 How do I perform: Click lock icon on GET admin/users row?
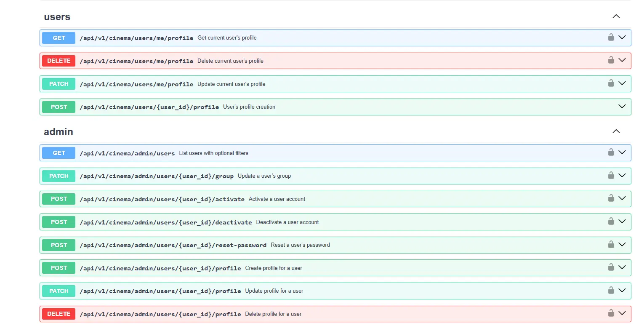(611, 152)
